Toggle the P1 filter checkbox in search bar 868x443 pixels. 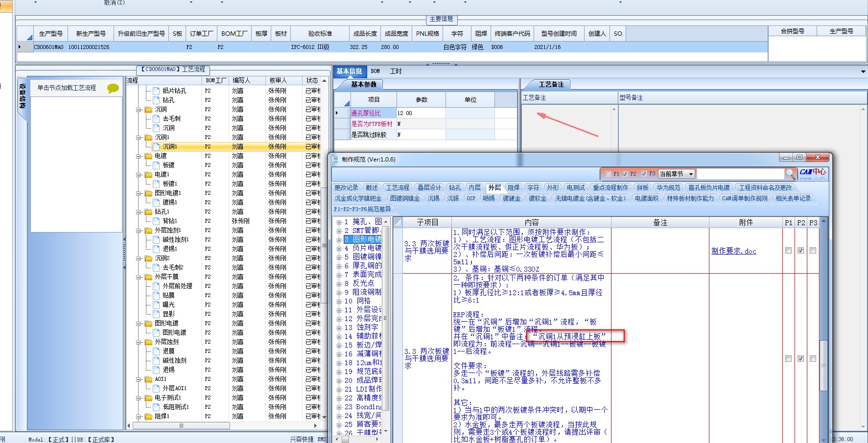click(x=608, y=174)
